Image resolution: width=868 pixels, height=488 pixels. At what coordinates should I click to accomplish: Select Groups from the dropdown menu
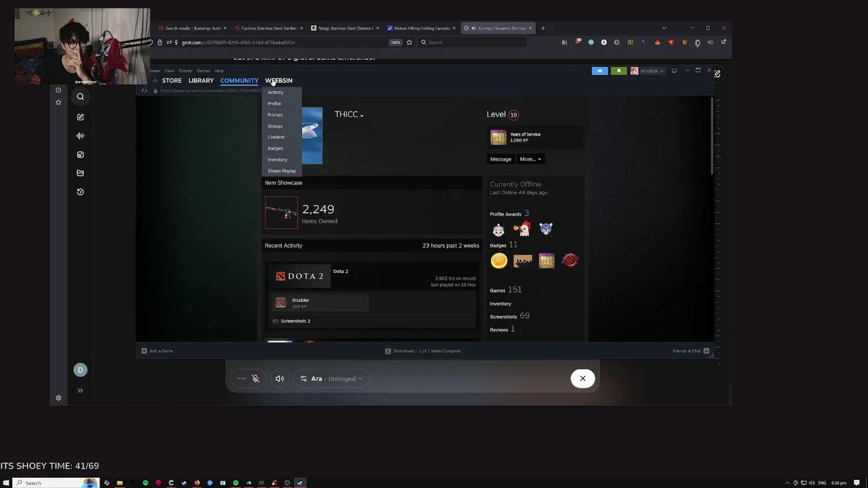(275, 126)
